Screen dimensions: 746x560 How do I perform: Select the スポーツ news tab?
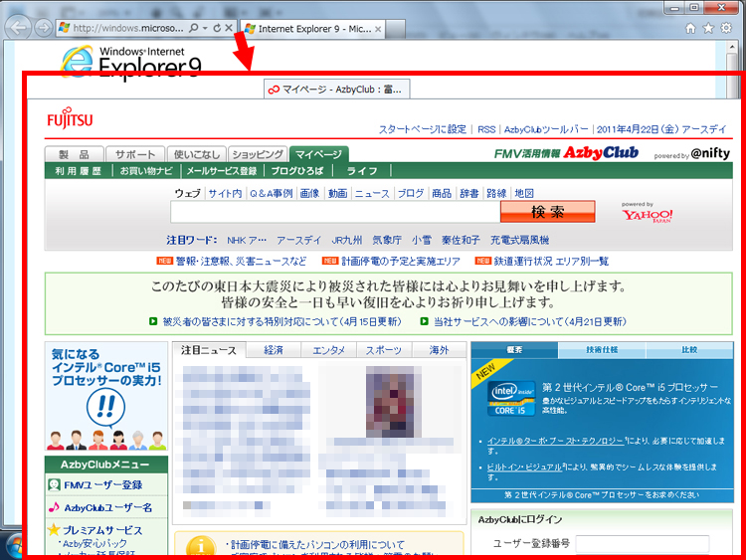pyautogui.click(x=384, y=350)
